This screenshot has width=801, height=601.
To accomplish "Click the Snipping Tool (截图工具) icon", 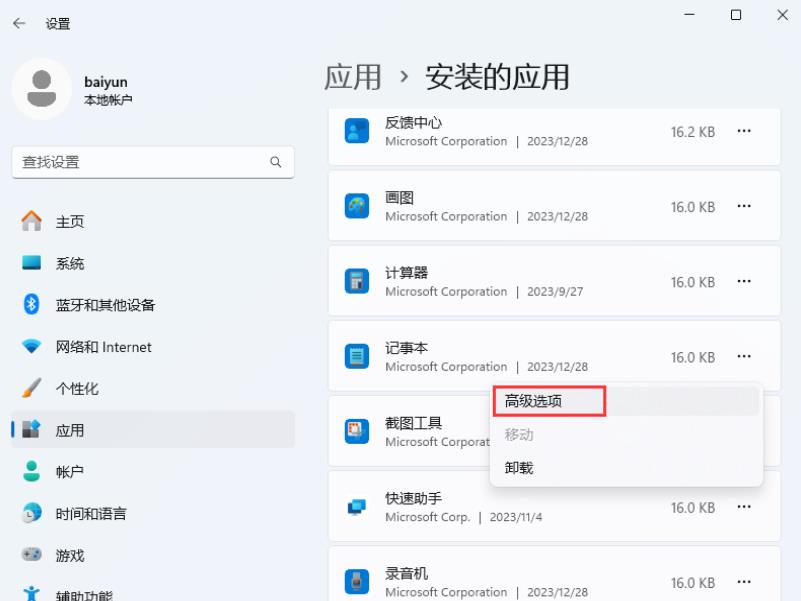I will [x=355, y=431].
